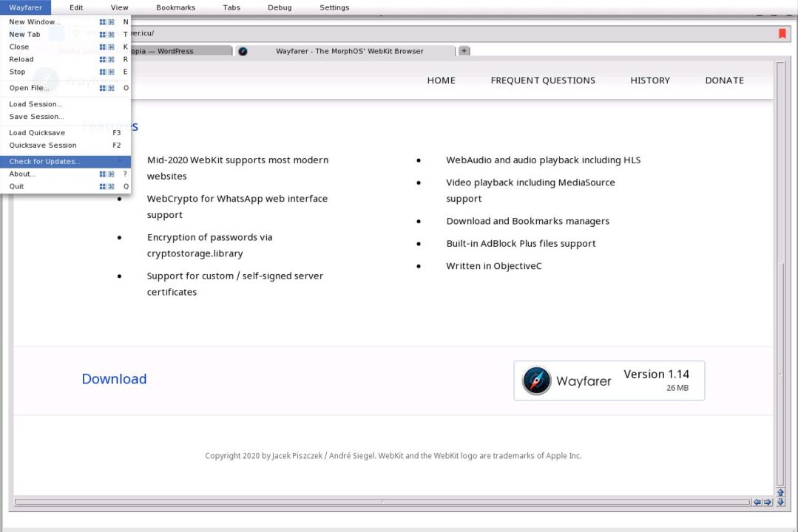Open the DONATE link
The width and height of the screenshot is (798, 532).
point(725,81)
